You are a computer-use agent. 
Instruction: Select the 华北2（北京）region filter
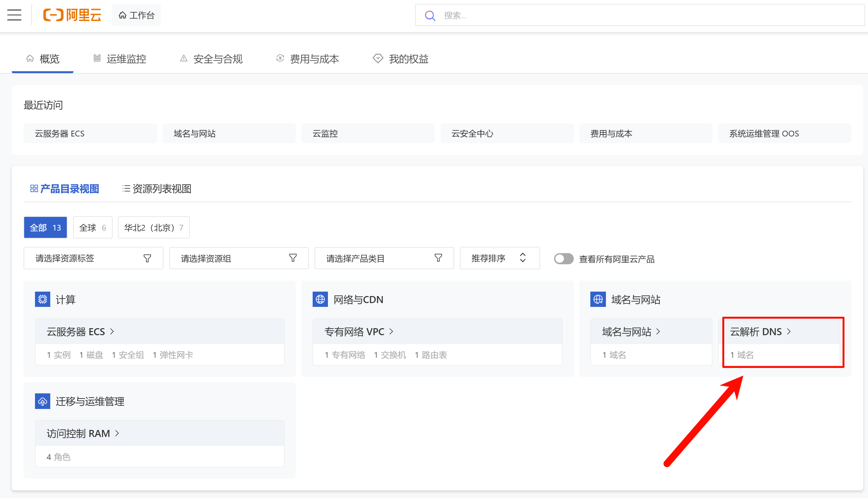coord(154,227)
